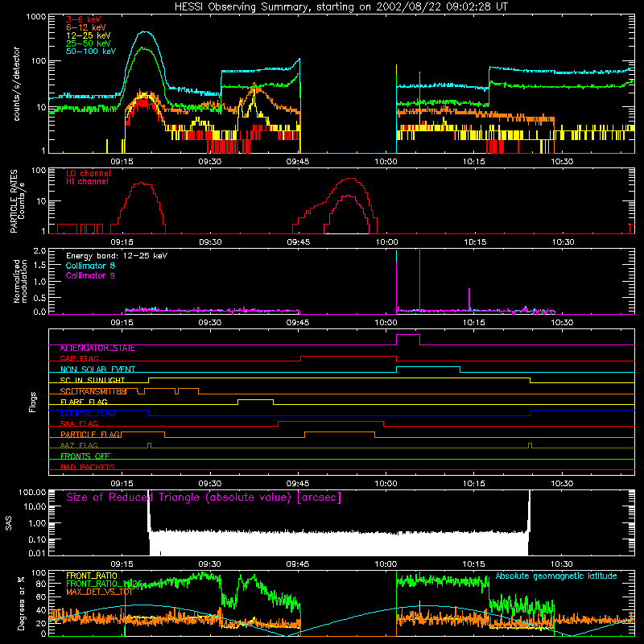Select the PARTICLE_FLAG label

pos(90,434)
